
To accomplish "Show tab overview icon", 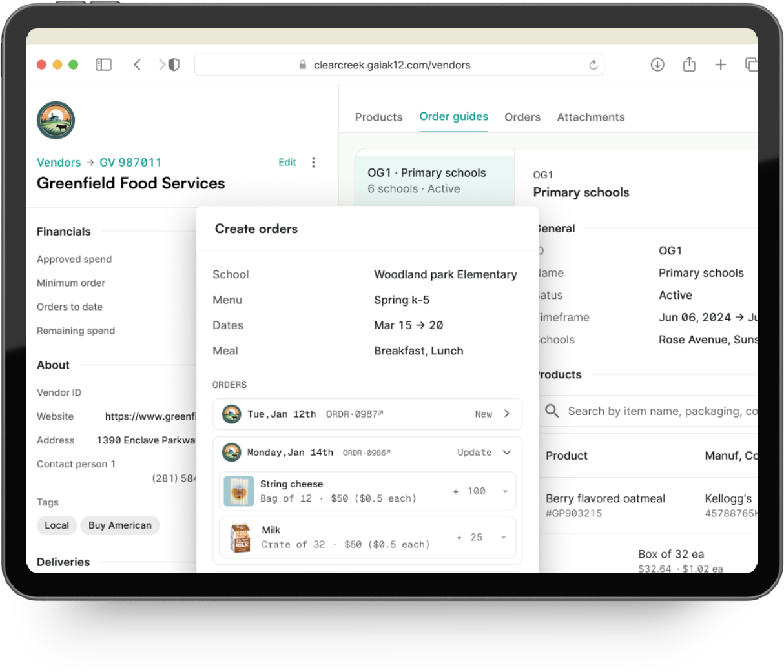I will click(751, 65).
